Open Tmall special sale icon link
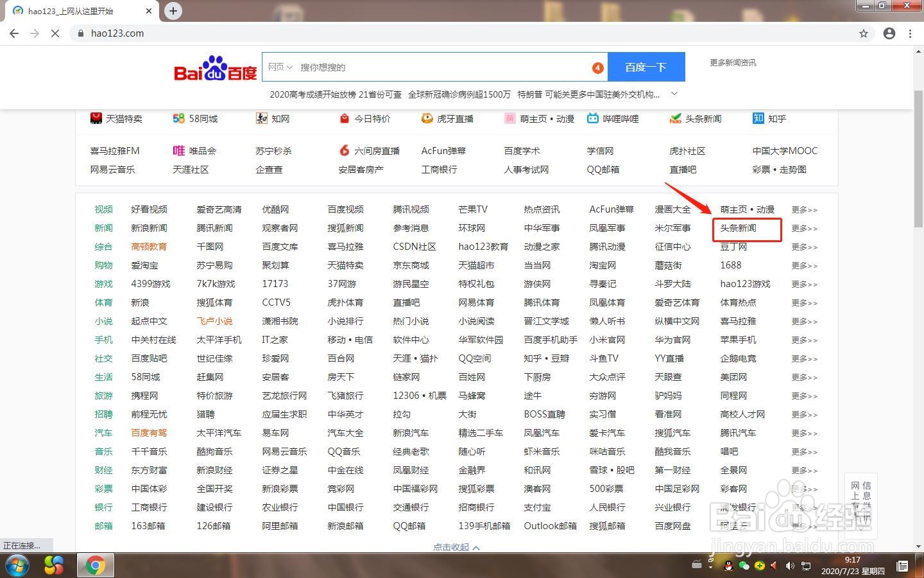This screenshot has height=578, width=924. click(x=96, y=118)
